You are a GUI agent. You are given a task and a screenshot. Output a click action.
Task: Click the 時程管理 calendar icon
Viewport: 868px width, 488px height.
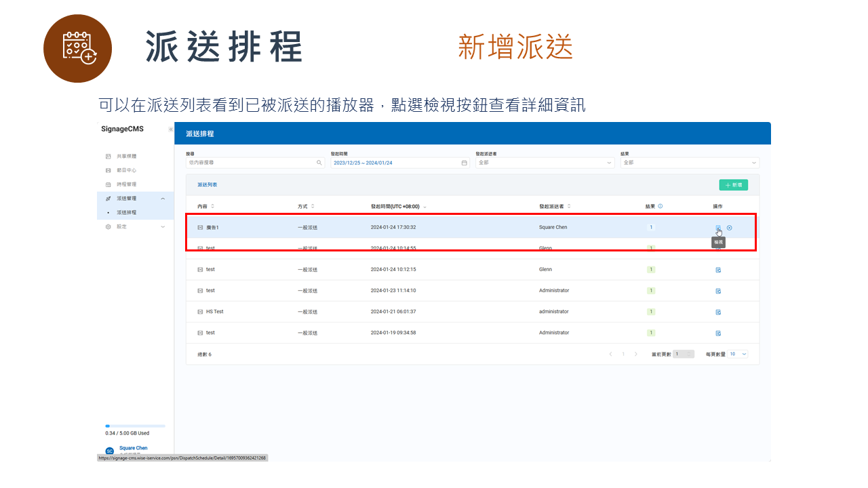pos(108,184)
